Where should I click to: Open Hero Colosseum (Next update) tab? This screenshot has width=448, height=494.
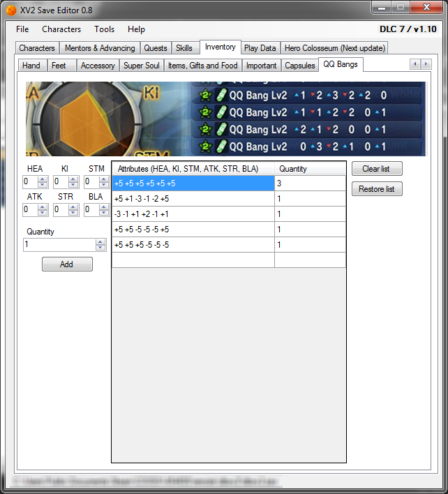(334, 48)
